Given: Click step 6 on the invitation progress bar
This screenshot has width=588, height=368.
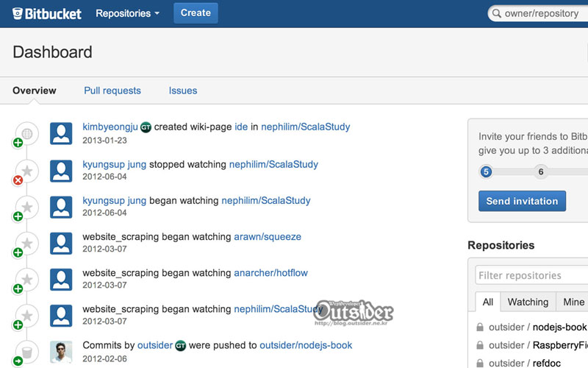Looking at the screenshot, I should pyautogui.click(x=541, y=172).
